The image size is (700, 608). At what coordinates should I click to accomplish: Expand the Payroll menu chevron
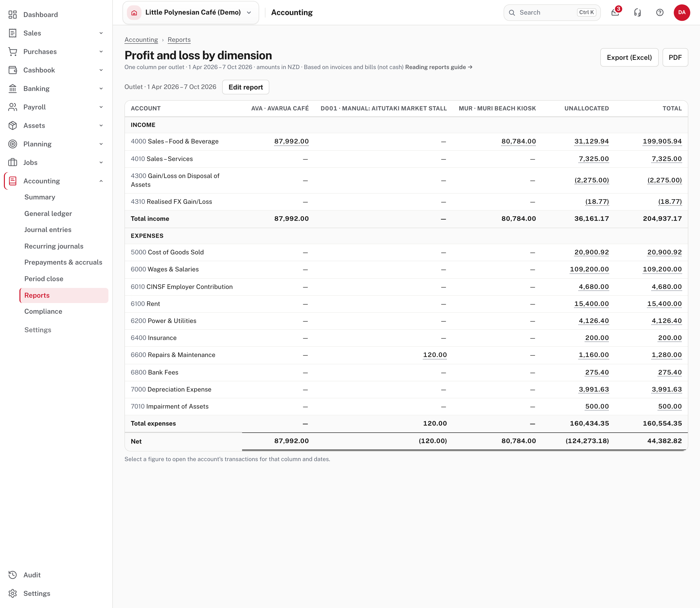click(101, 107)
